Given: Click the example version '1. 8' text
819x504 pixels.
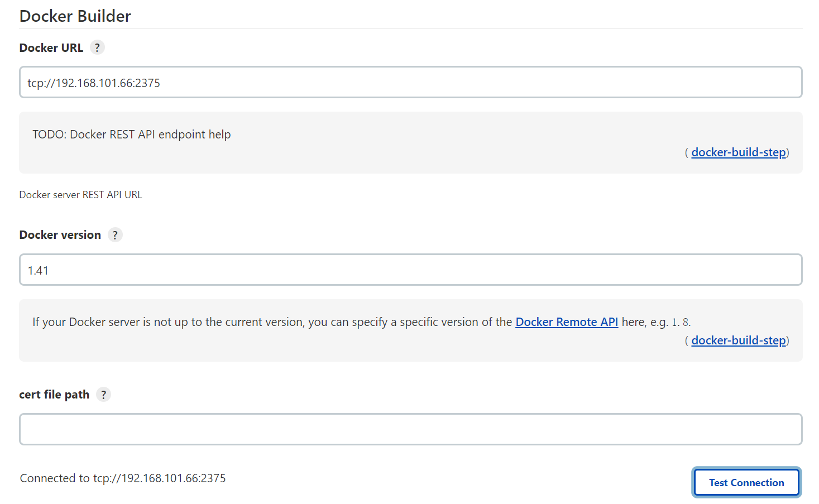Looking at the screenshot, I should point(680,323).
